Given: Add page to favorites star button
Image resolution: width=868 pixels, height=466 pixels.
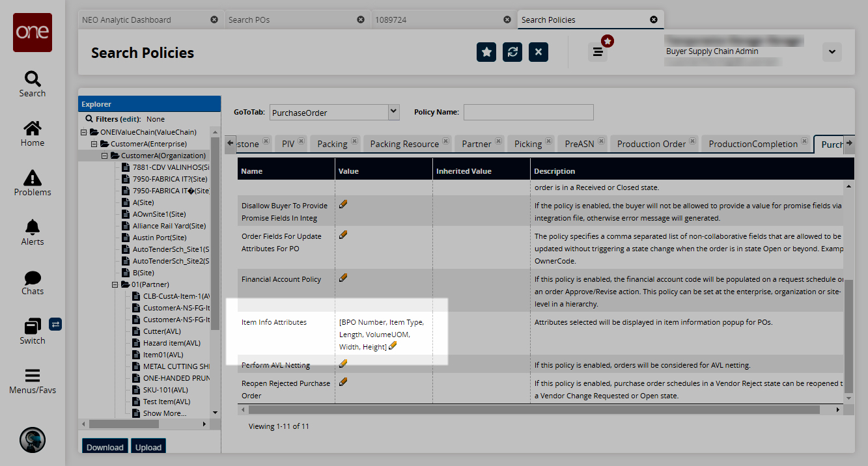Looking at the screenshot, I should click(x=486, y=52).
